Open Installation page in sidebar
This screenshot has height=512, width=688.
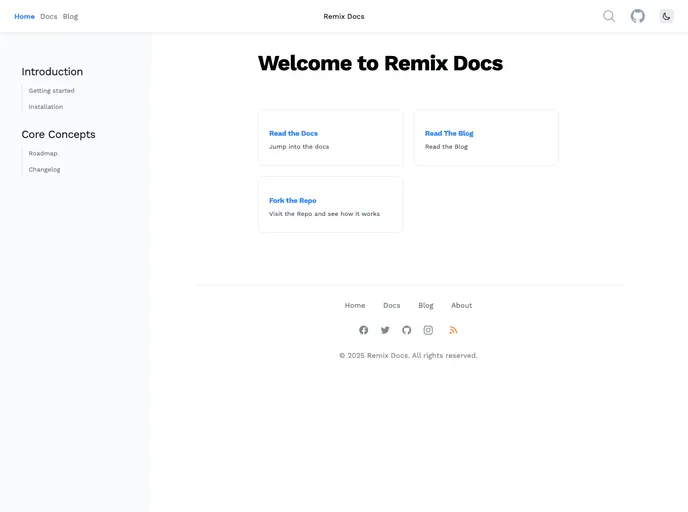[x=46, y=107]
